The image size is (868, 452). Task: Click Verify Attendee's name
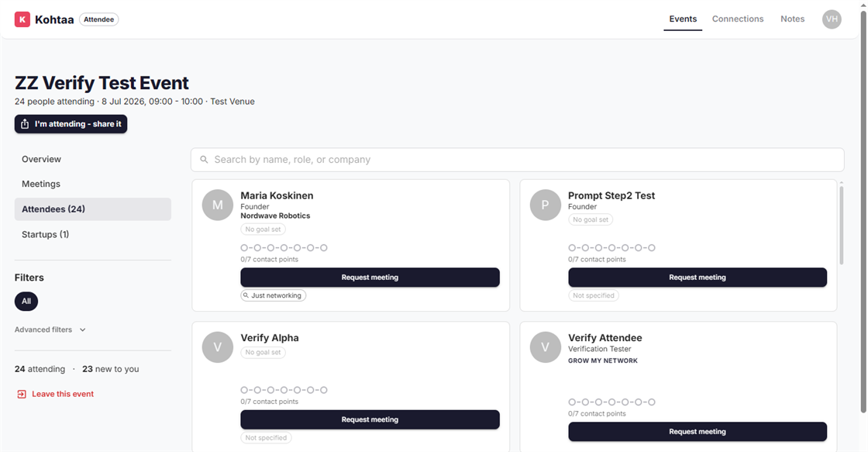[x=605, y=338]
